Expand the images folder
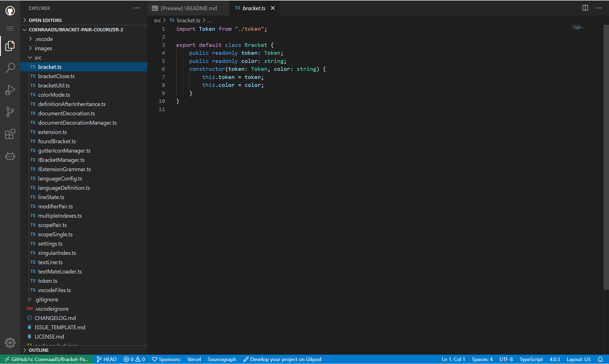This screenshot has height=364, width=609. coord(84,48)
